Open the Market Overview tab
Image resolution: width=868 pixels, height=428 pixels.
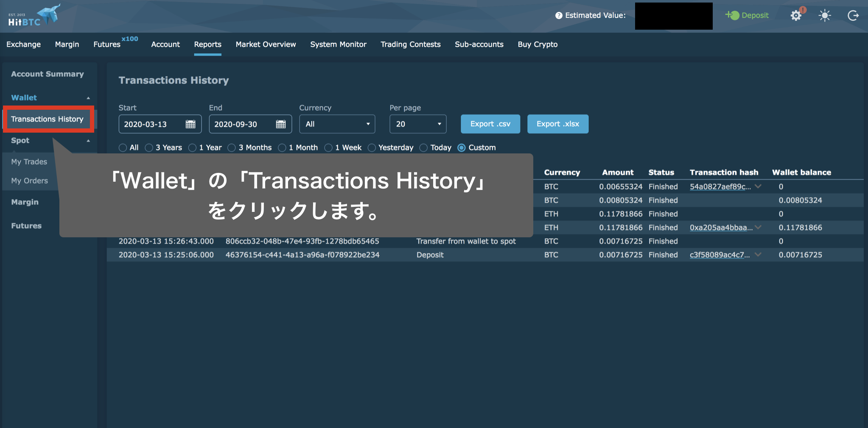click(x=266, y=44)
